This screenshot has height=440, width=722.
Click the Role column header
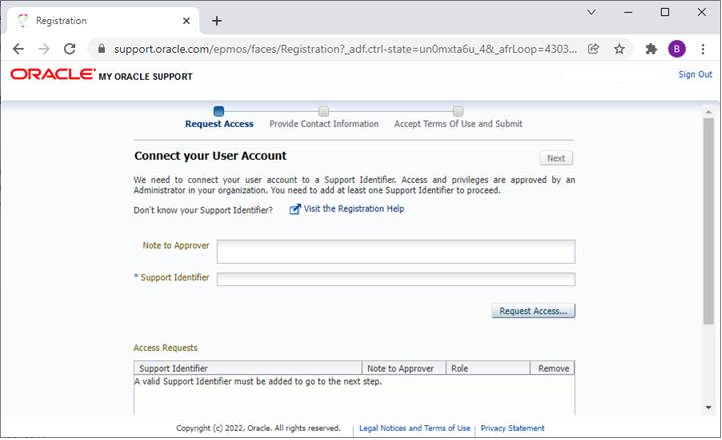point(488,368)
